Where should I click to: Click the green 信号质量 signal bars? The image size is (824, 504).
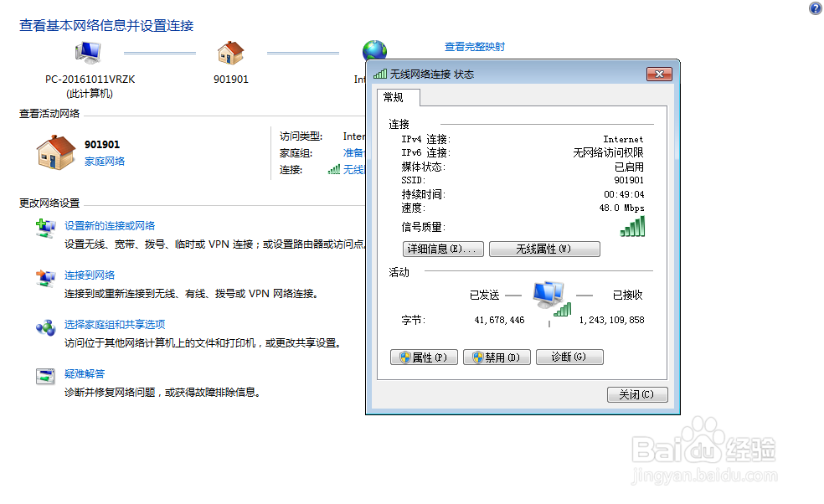[x=632, y=225]
